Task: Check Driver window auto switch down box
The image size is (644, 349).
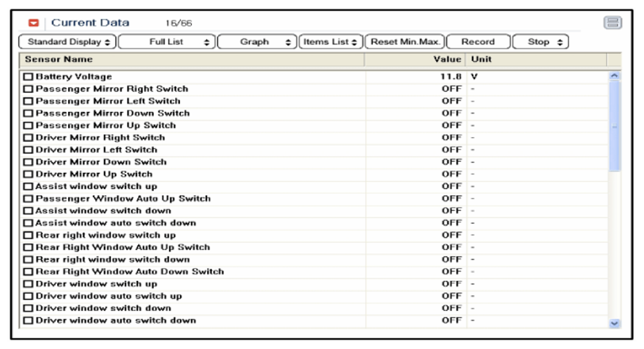Action: pos(29,320)
